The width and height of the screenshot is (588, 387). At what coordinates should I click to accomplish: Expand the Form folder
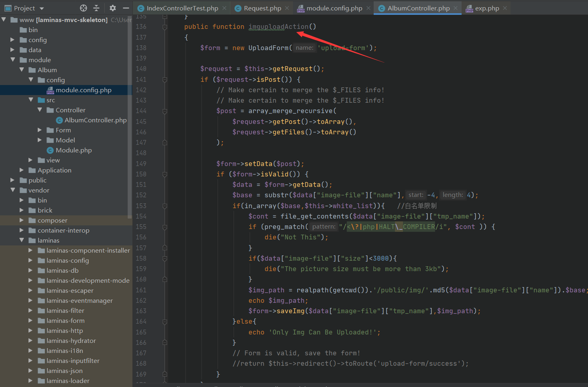click(40, 130)
